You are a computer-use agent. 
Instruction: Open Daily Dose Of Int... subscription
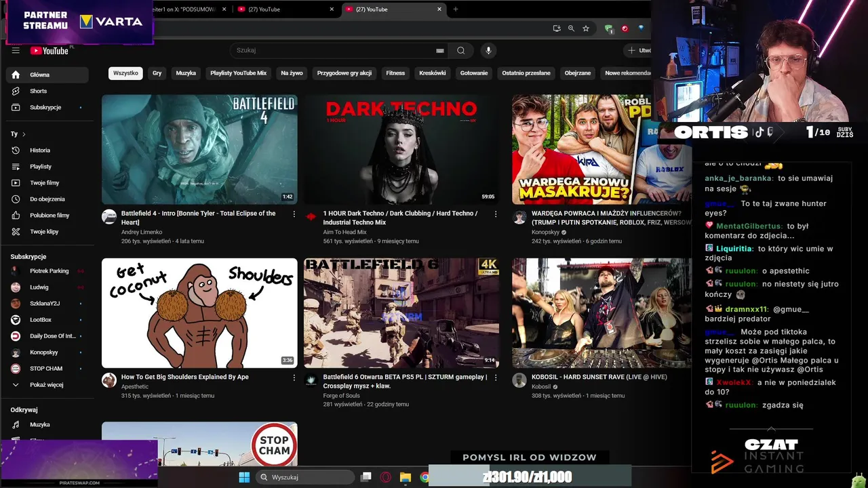click(x=47, y=335)
